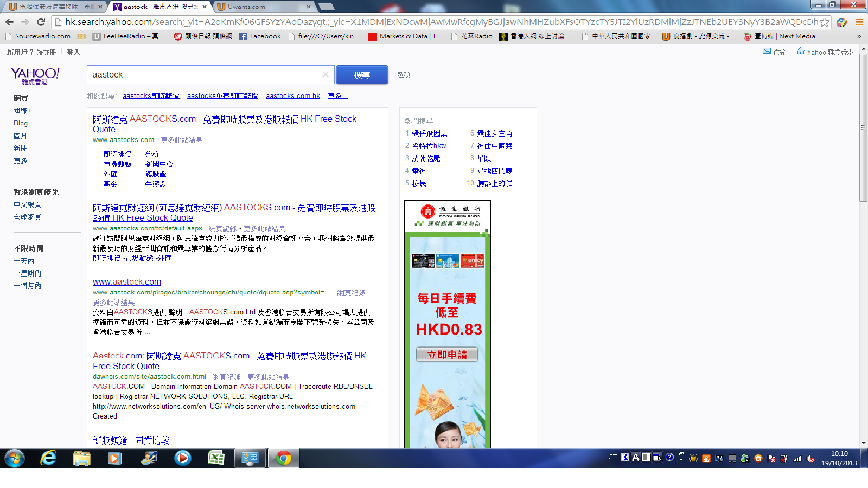This screenshot has height=488, width=868.
Task: Filter results to 一星期內
Action: click(27, 273)
